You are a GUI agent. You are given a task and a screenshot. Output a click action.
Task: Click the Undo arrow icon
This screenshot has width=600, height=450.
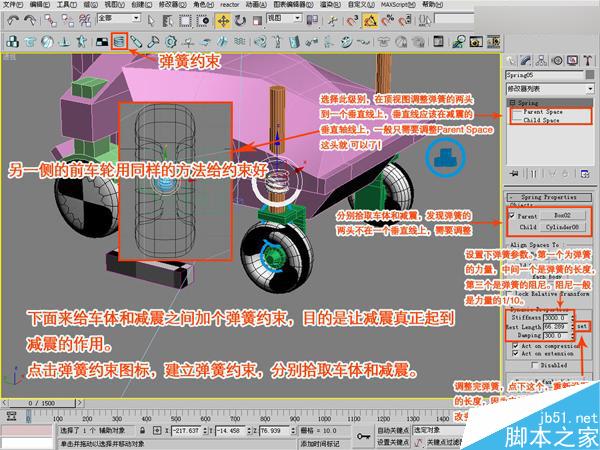13,20
